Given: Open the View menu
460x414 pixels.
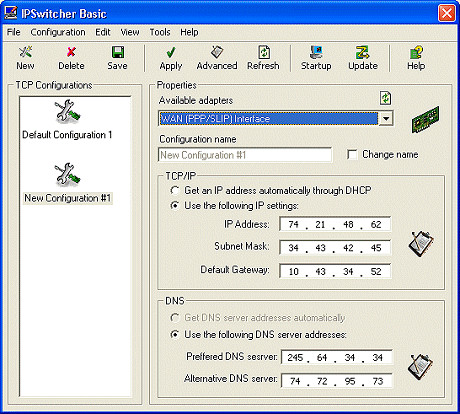Looking at the screenshot, I should click(x=130, y=32).
